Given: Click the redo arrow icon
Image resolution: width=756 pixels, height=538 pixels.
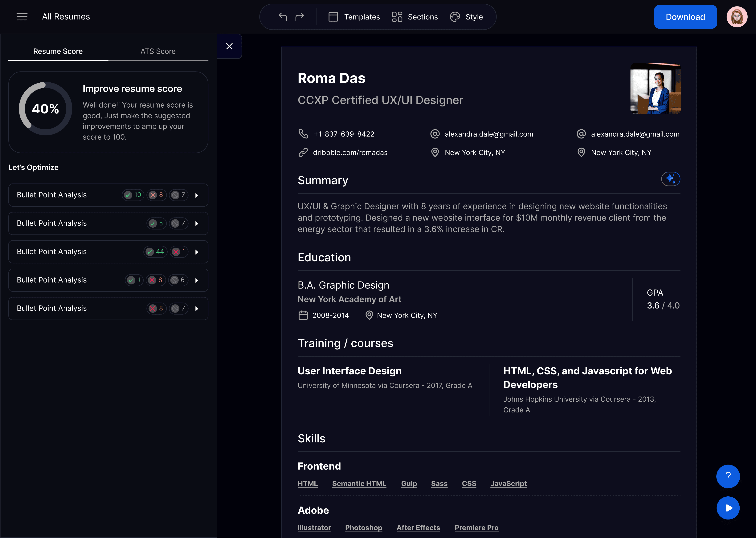Looking at the screenshot, I should [x=300, y=17].
